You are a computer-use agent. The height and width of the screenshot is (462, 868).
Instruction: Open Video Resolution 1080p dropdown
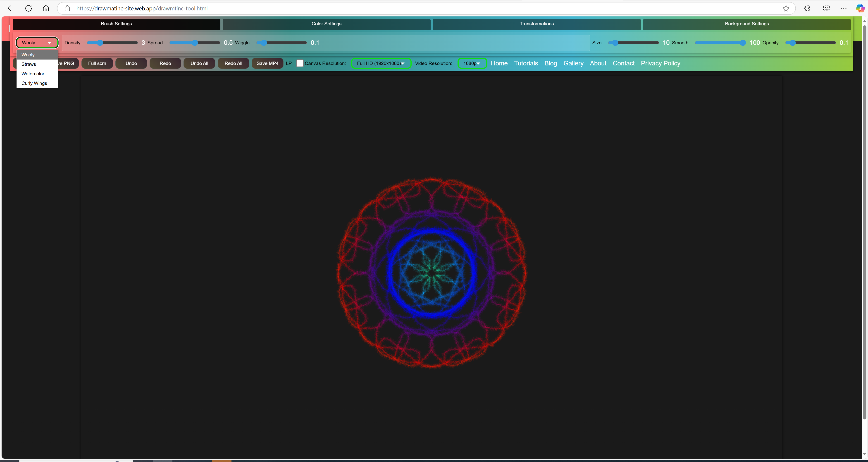pos(472,63)
